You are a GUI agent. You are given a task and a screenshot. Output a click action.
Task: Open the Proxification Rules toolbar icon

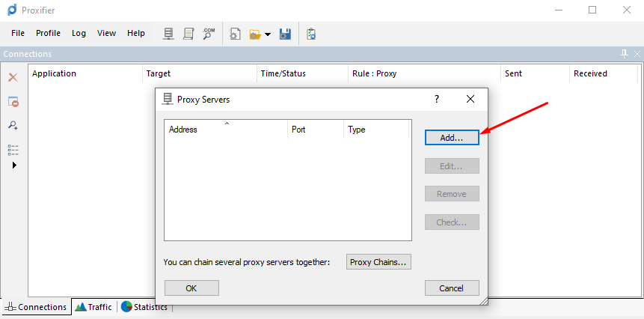pyautogui.click(x=188, y=34)
